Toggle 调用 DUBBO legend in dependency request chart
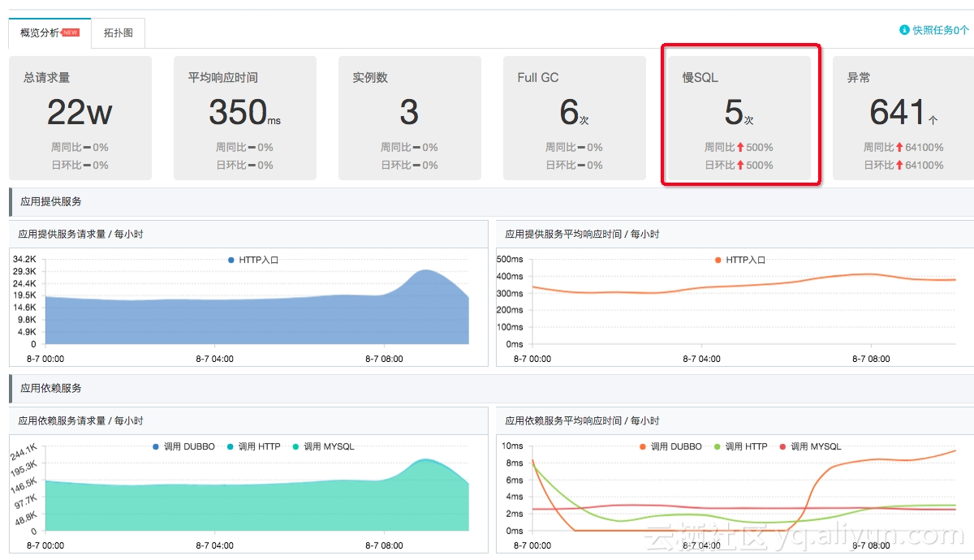Viewport: 974px width, 560px height. pyautogui.click(x=183, y=446)
